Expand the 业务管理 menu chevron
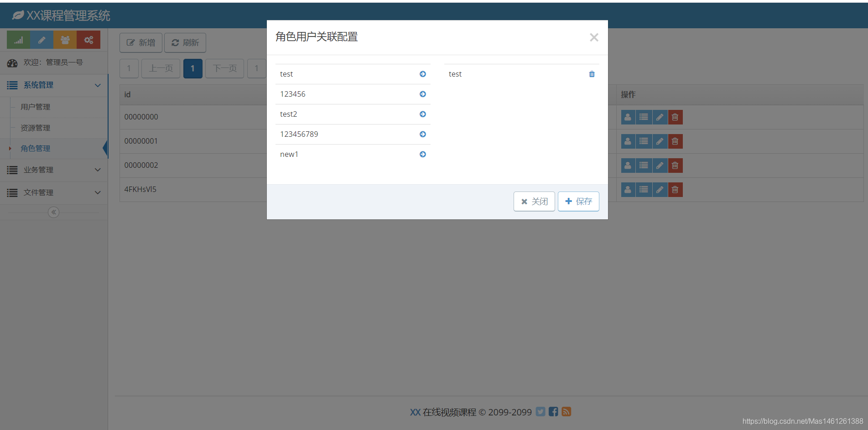 coord(98,170)
